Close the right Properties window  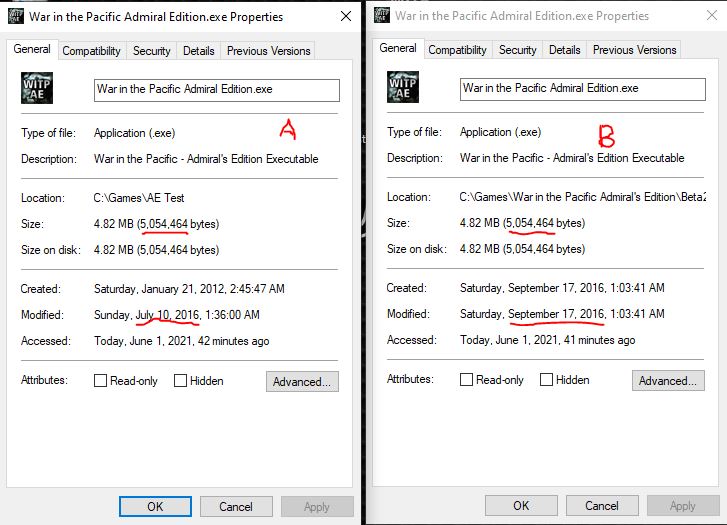point(712,16)
